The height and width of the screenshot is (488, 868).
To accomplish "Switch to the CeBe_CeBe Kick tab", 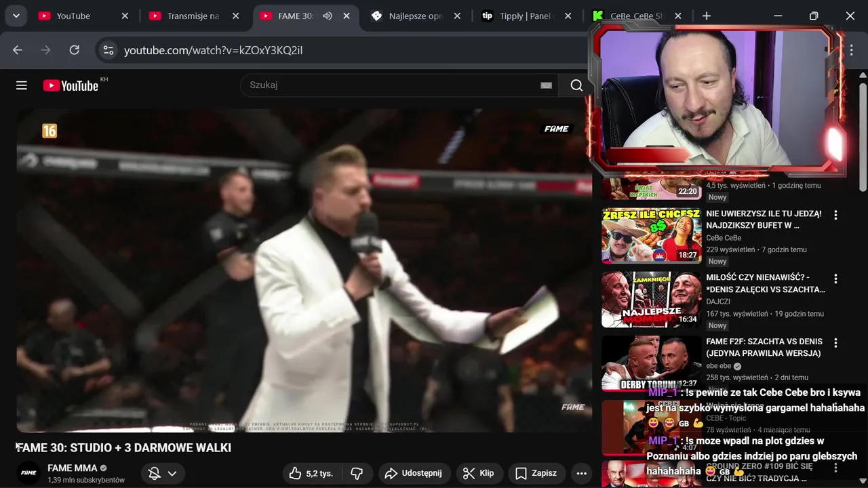I will coord(639,16).
